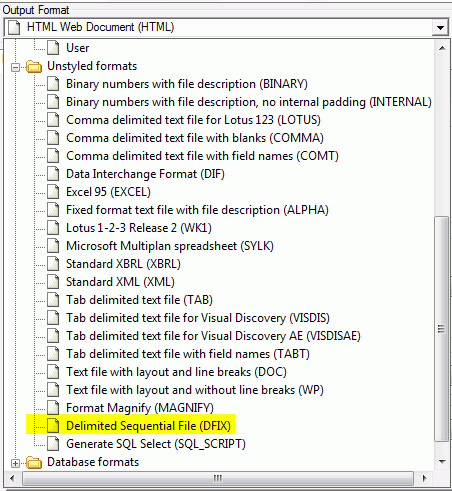Screen dimensions: 452x491
Task: Pick Standard XBRL (XBRL) format
Action: tap(123, 264)
